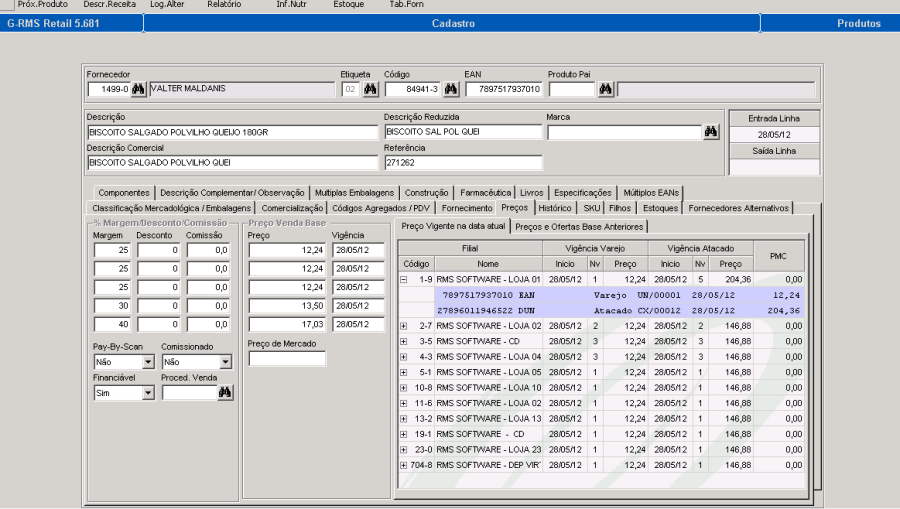Click the Descrição Comercial text field

point(231,162)
